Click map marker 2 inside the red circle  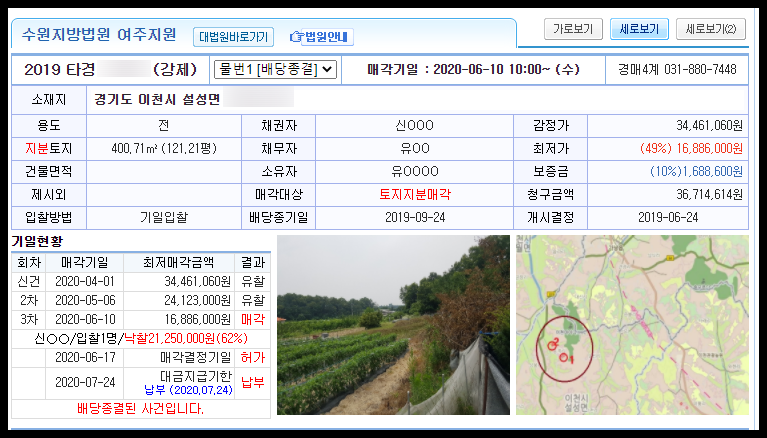(553, 345)
